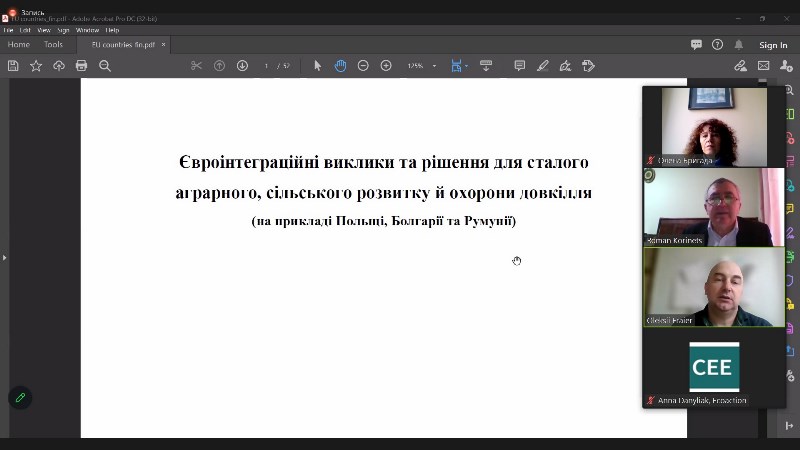Screen dimensions: 800x450
Task: Open the zoom percentage dropdown
Action: 418,66
